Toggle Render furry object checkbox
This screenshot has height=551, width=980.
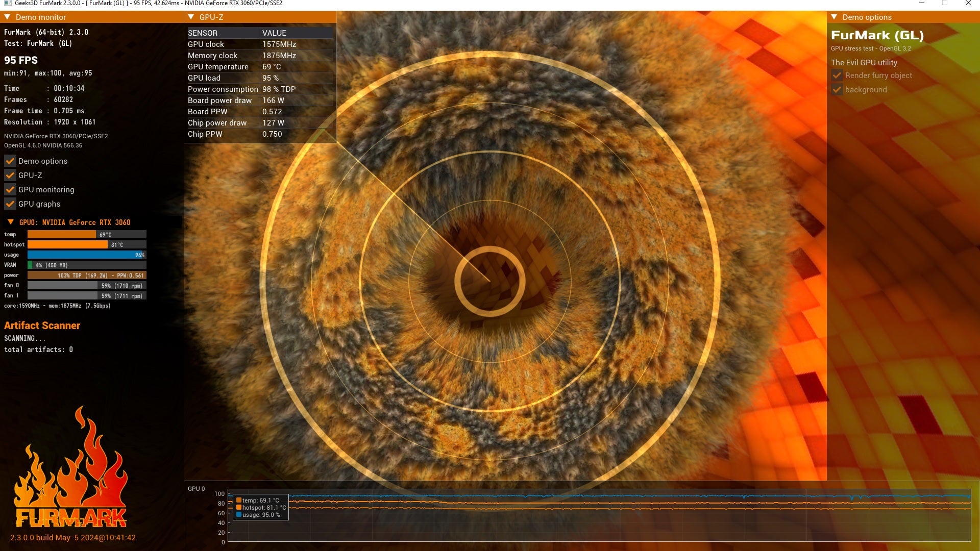click(x=837, y=76)
